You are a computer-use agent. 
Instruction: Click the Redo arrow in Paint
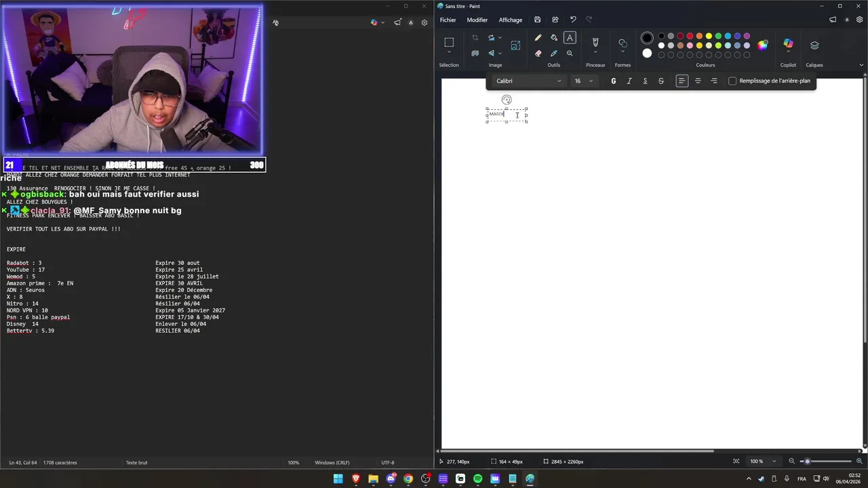tap(589, 20)
